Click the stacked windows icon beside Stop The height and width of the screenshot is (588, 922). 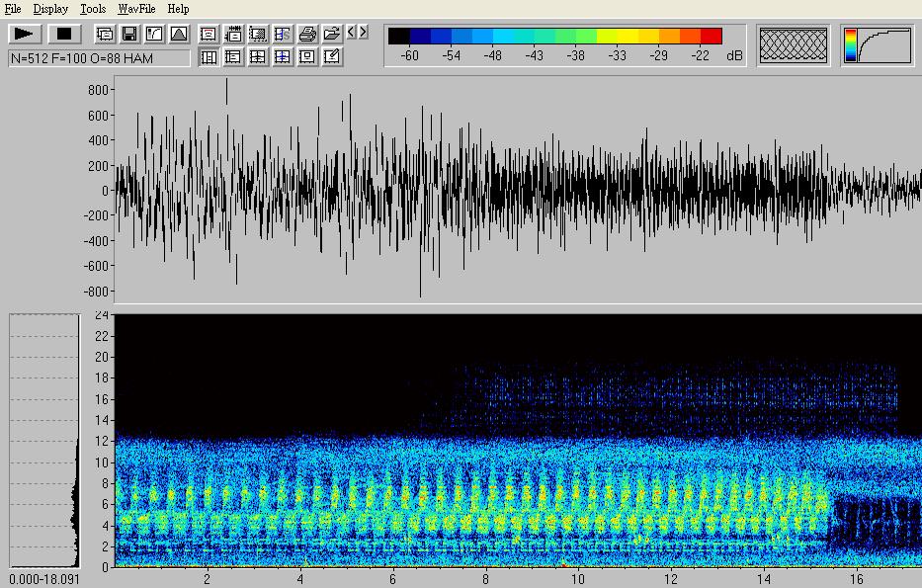[x=105, y=34]
